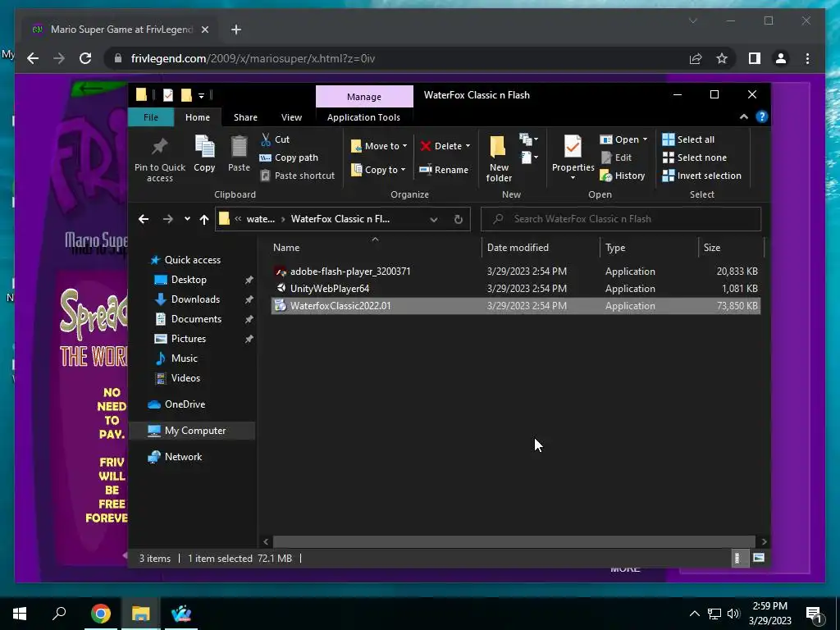Open Chrome three-dot menu
840x630 pixels.
point(807,58)
